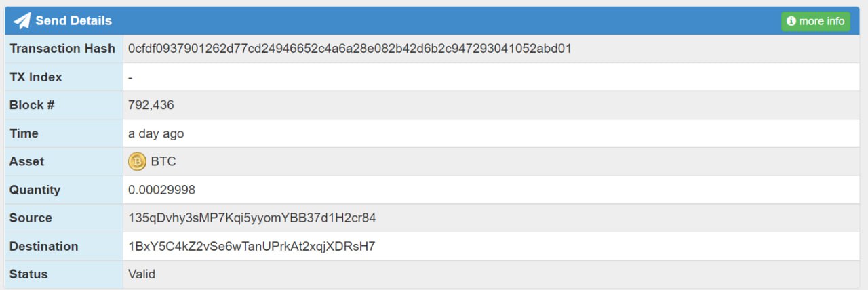Viewport: 868px width, 290px height.
Task: Click the Valid status value
Action: (142, 274)
